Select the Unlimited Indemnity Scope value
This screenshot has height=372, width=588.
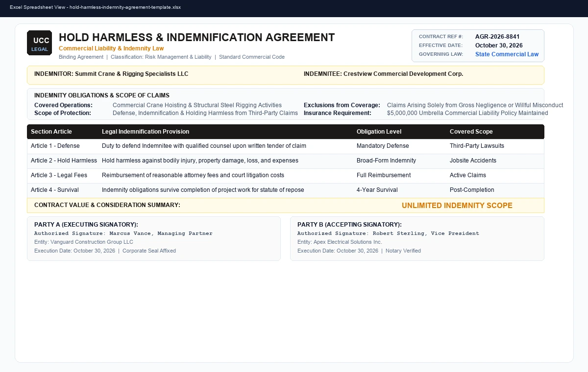click(457, 206)
